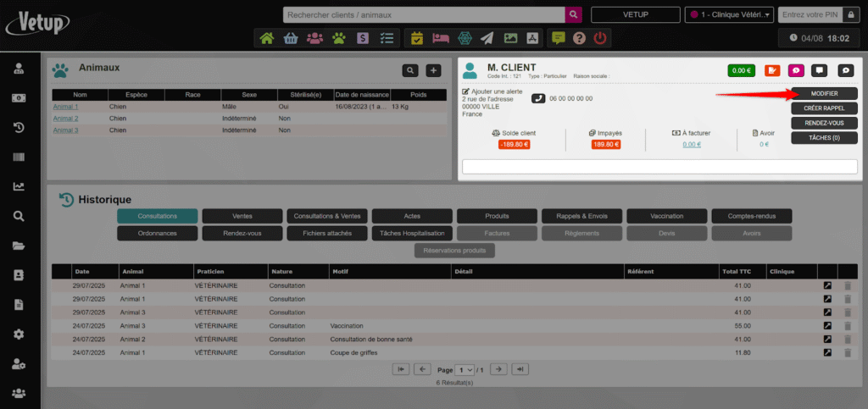The image size is (868, 409).
Task: Click the phone call icon beside number
Action: coord(538,98)
